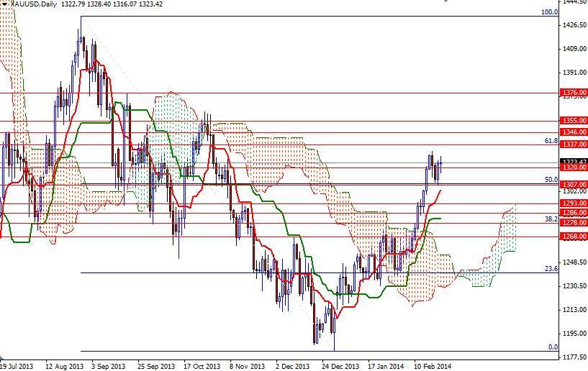Click the 1391.00 price axis value
588x371 pixels.
point(574,73)
